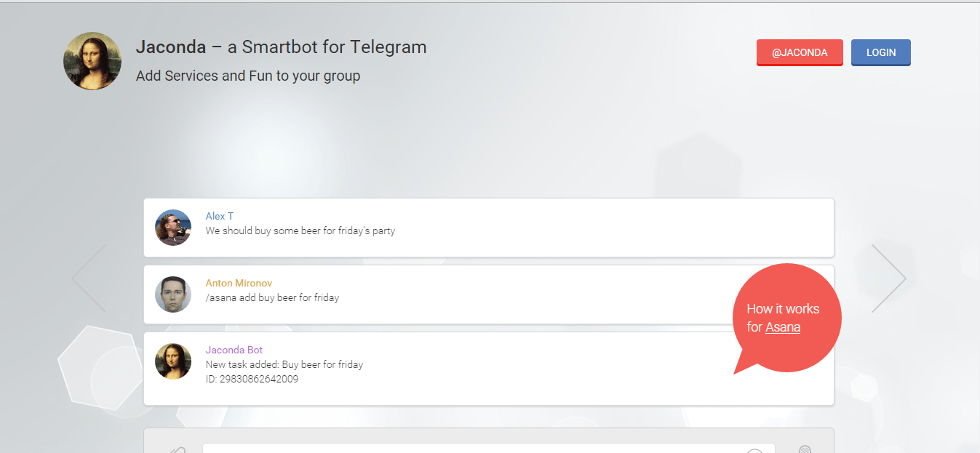Click the Anton Mironov sender name

[x=239, y=283]
